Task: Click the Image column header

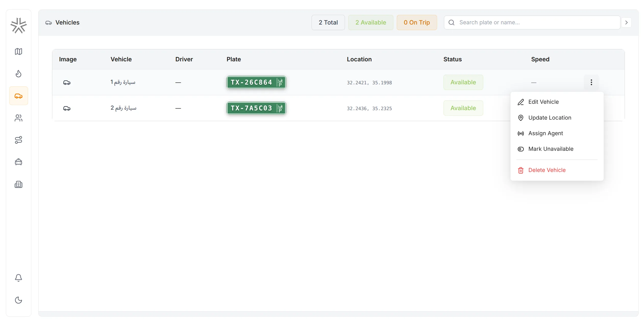Action: click(68, 59)
